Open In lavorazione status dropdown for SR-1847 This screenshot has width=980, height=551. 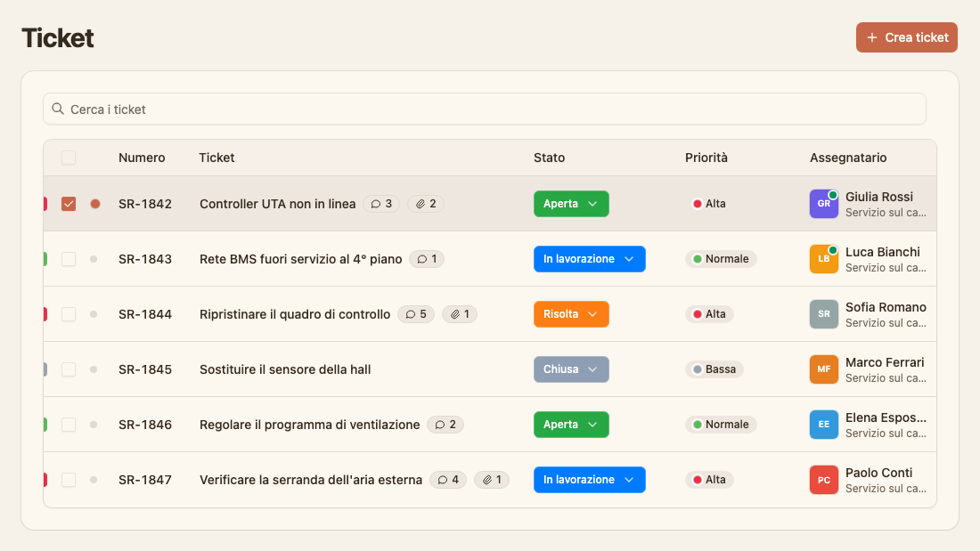[590, 480]
